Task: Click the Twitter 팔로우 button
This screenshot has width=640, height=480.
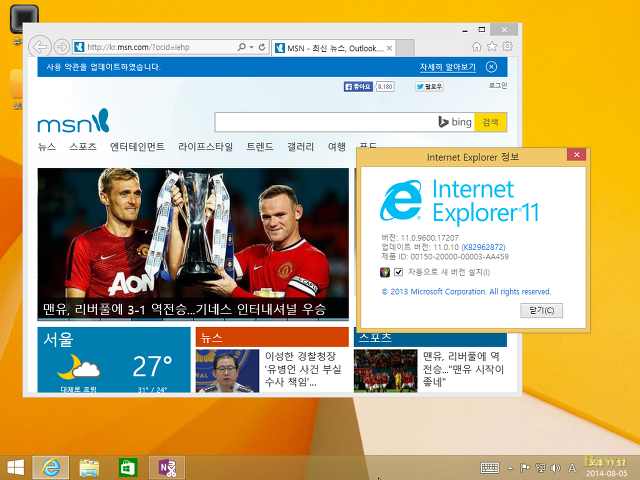Action: [x=429, y=87]
